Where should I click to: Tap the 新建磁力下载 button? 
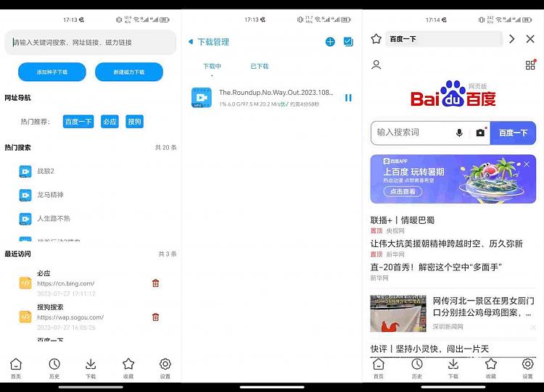click(129, 72)
